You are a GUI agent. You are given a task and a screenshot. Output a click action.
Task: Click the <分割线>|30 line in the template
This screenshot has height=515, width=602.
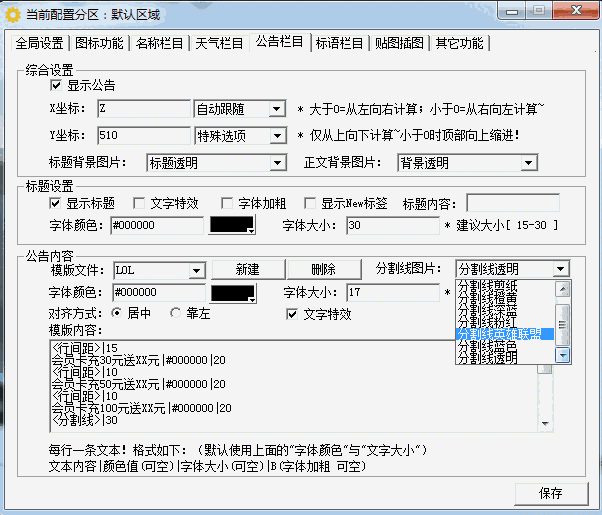[x=84, y=420]
